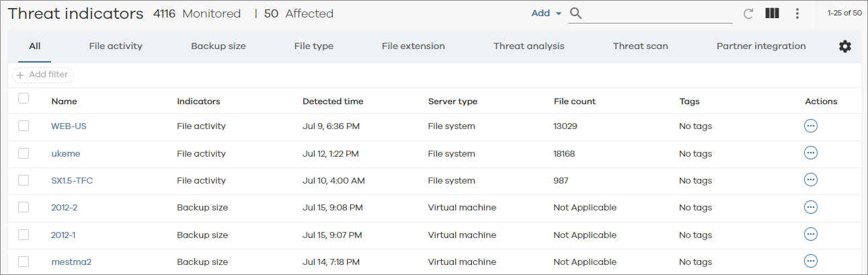Click Add filter to open filter options
Viewport: 868px width, 275px height.
(42, 75)
